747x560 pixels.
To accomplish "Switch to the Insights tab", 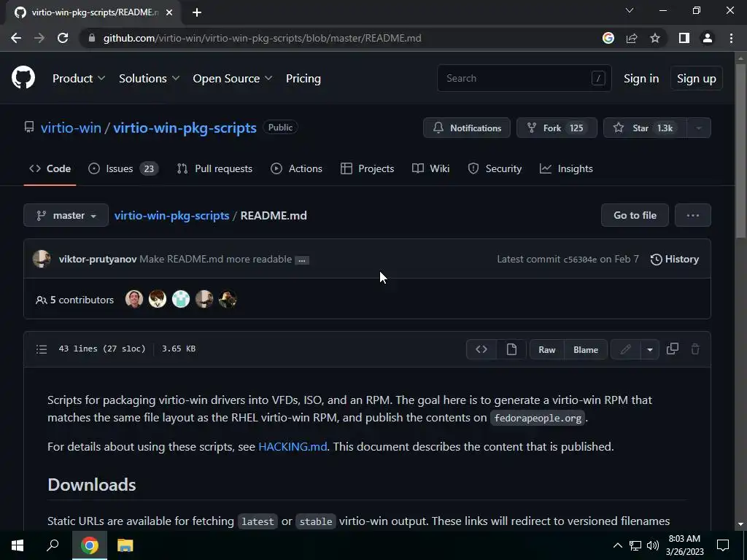I will 566,168.
